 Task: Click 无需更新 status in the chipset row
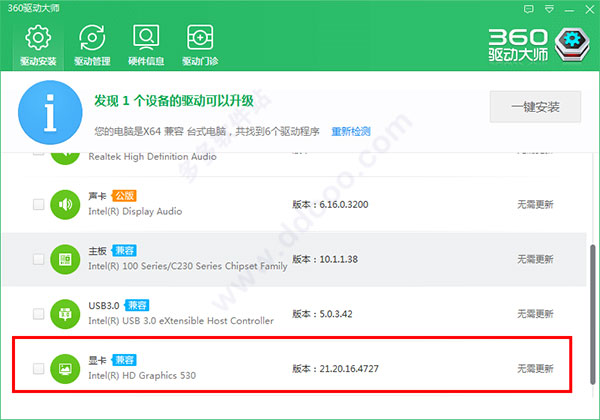[535, 259]
